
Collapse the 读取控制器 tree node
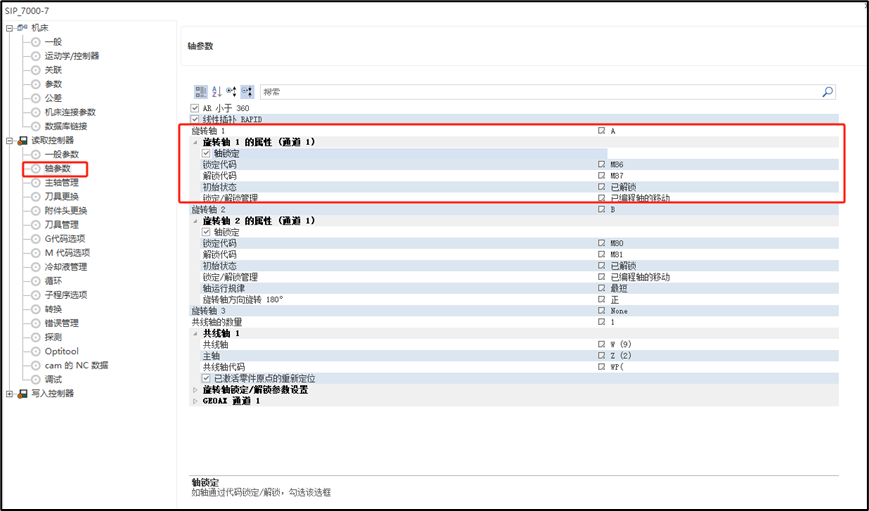tap(9, 141)
